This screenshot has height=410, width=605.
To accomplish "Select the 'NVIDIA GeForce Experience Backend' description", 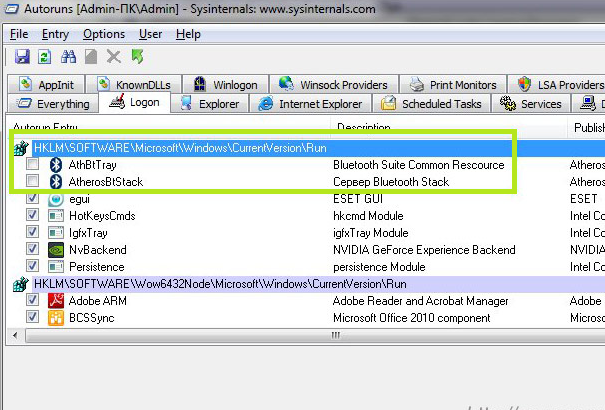I will pyautogui.click(x=424, y=250).
